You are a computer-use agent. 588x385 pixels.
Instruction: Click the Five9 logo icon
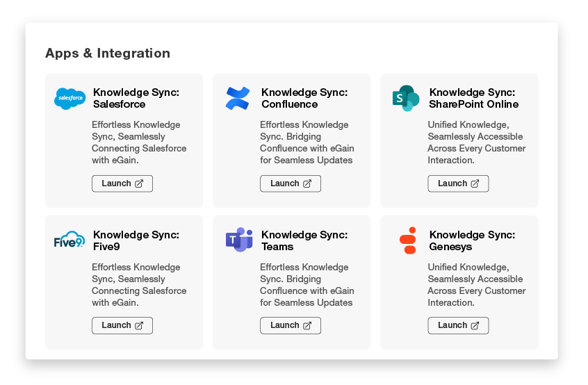[70, 240]
